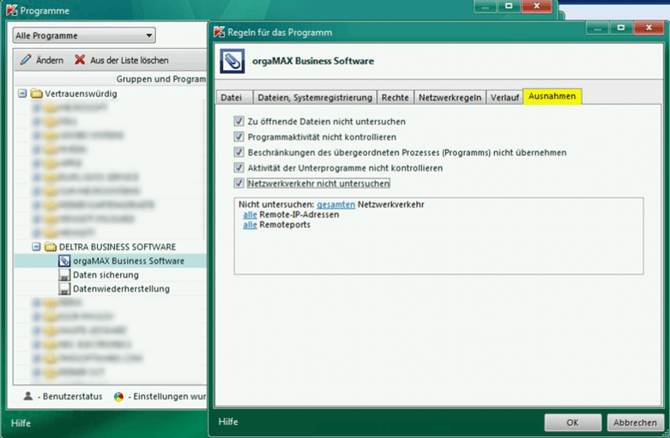This screenshot has width=670, height=438.
Task: Click the OK button
Action: pyautogui.click(x=572, y=422)
